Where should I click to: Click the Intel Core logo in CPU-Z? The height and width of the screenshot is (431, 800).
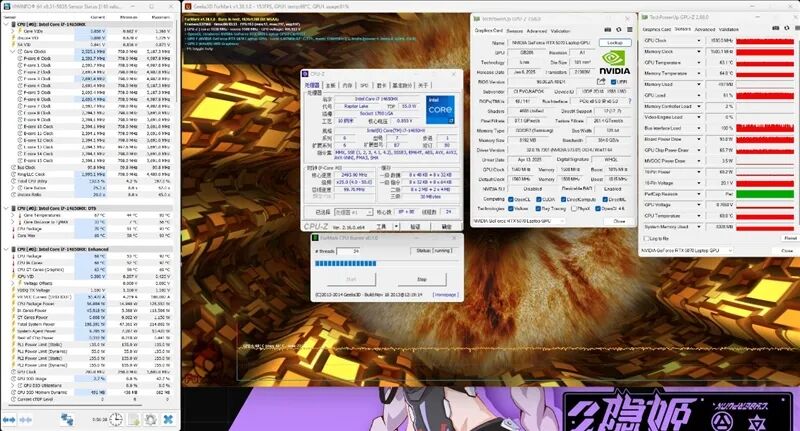[439, 110]
